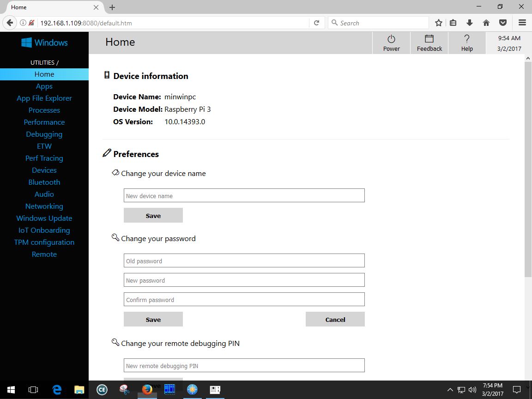Open the volume control in the system tray
532x399 pixels.
pos(472,389)
